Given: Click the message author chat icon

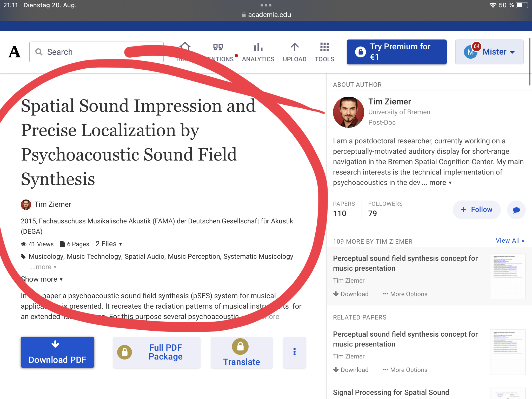Looking at the screenshot, I should 516,210.
